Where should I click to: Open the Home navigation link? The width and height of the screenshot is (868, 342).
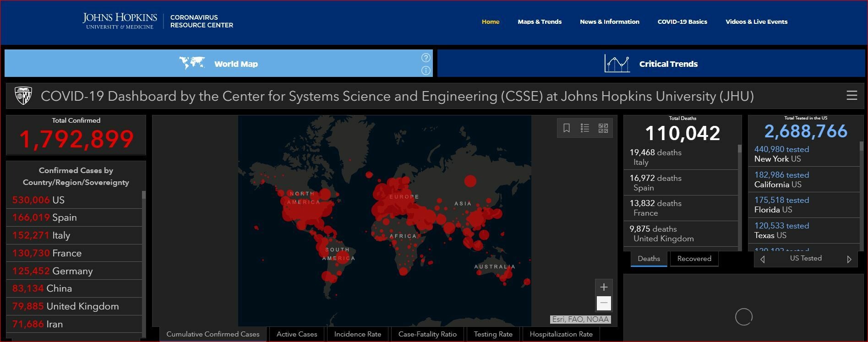[x=491, y=22]
